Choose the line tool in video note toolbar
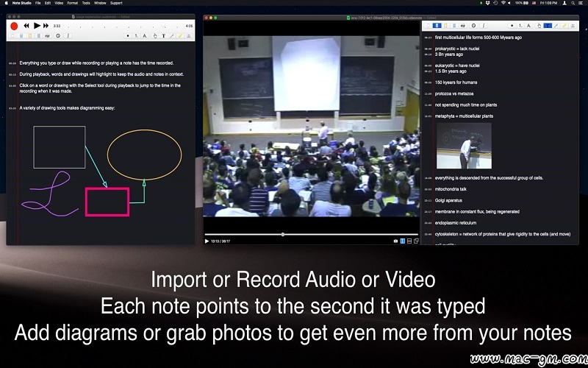The width and height of the screenshot is (588, 368). (556, 26)
